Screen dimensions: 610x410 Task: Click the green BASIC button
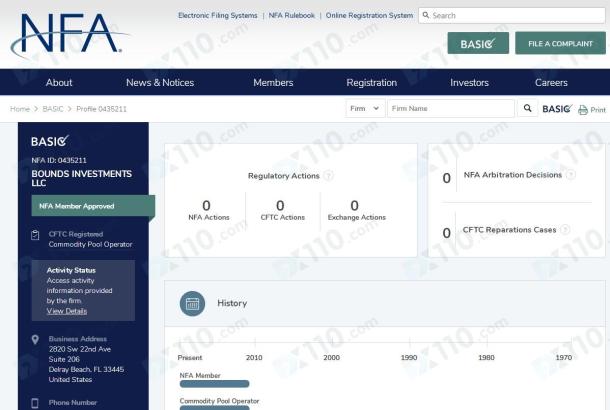tap(478, 43)
